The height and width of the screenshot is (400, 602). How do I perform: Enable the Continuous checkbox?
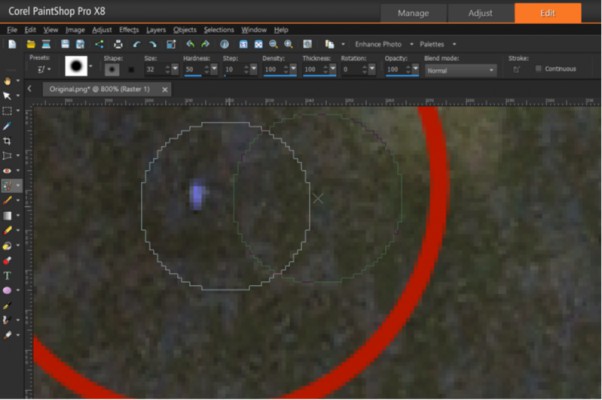pos(538,69)
